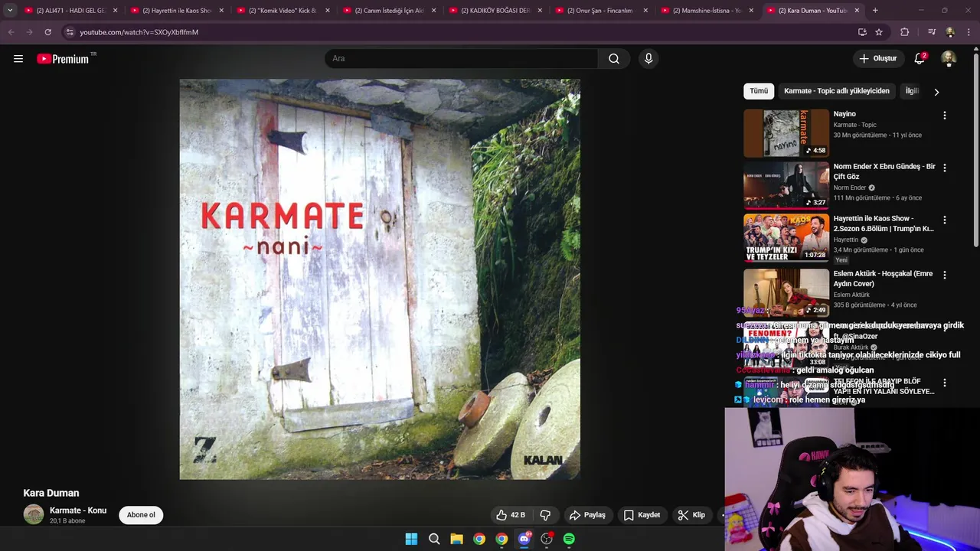The width and height of the screenshot is (980, 551).
Task: Create a clip with Klip button
Action: [x=691, y=515]
